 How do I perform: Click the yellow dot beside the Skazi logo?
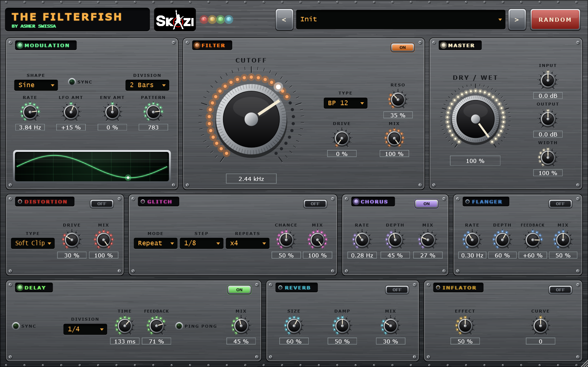[x=212, y=19]
